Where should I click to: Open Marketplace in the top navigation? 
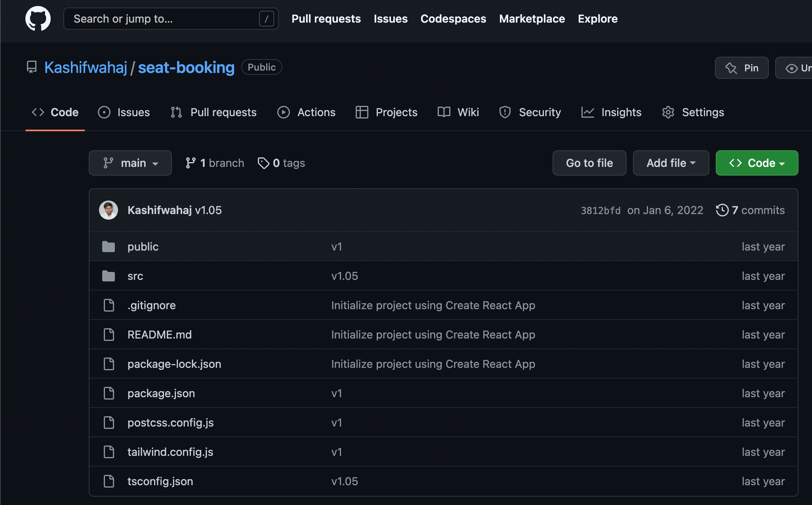(x=532, y=19)
